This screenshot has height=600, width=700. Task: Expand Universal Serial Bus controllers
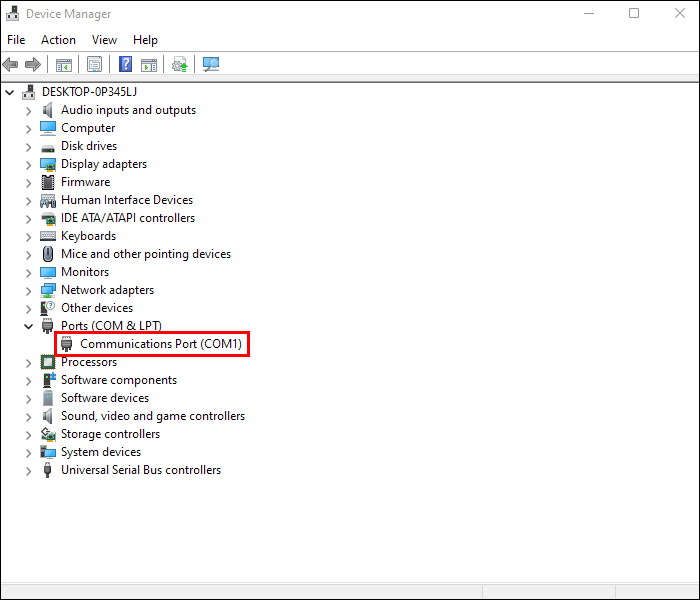29,471
